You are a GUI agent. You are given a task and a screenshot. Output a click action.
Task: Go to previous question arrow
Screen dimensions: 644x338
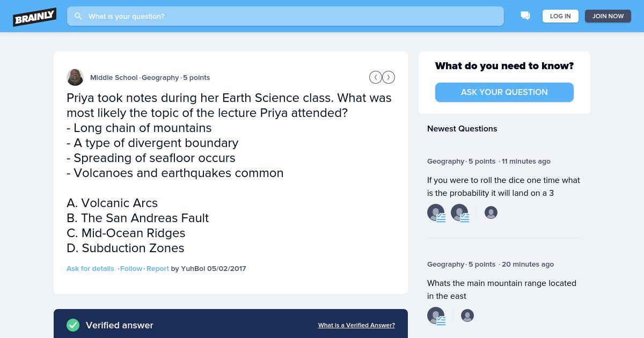click(x=376, y=77)
